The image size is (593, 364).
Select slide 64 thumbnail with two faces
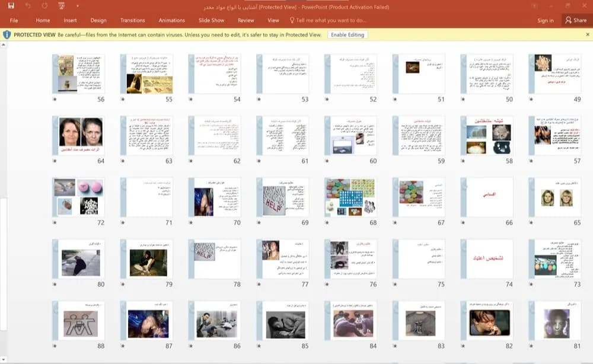[78, 135]
